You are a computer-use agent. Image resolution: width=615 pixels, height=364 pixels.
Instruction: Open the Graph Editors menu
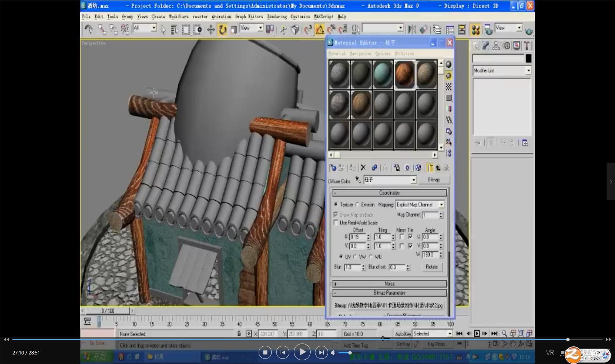tap(249, 16)
